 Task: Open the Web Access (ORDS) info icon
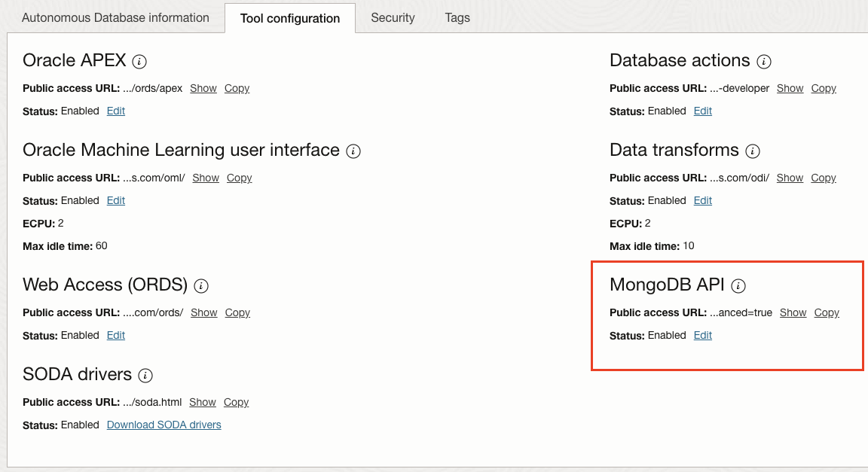200,286
